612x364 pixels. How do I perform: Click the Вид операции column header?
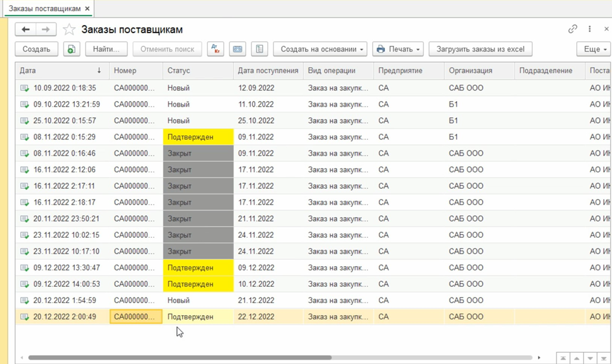point(338,71)
